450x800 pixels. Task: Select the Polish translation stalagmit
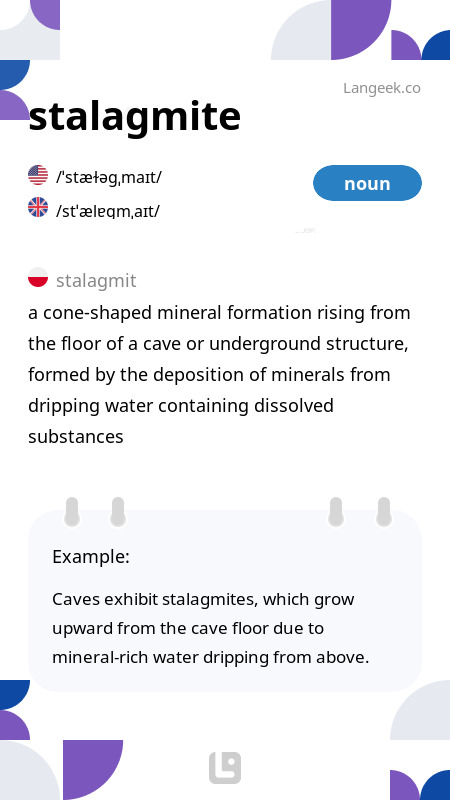(x=96, y=281)
